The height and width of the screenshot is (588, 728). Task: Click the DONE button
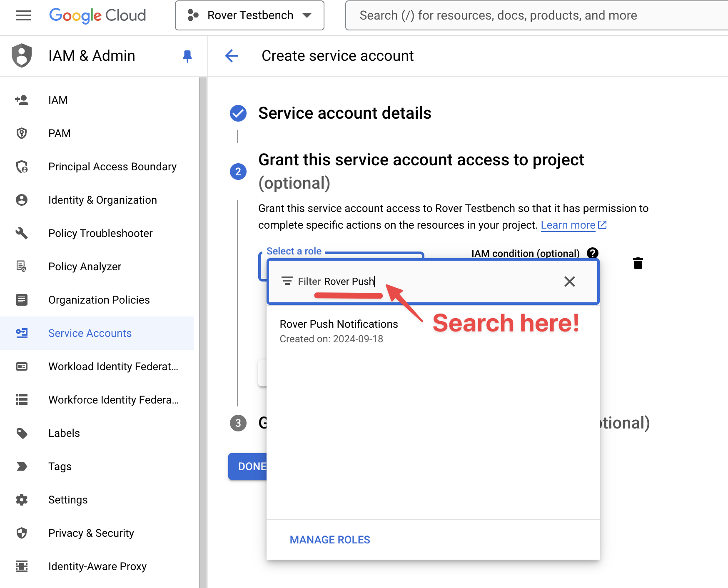point(248,466)
